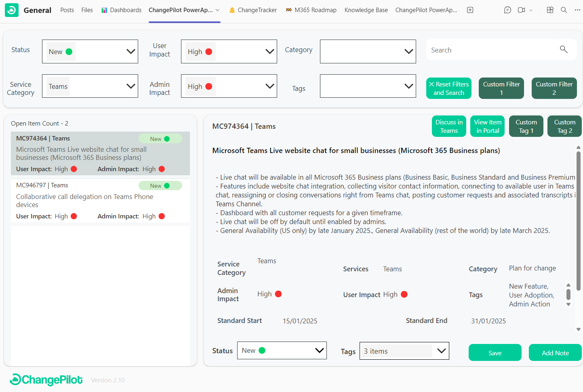Open the Posts tab

pos(67,10)
